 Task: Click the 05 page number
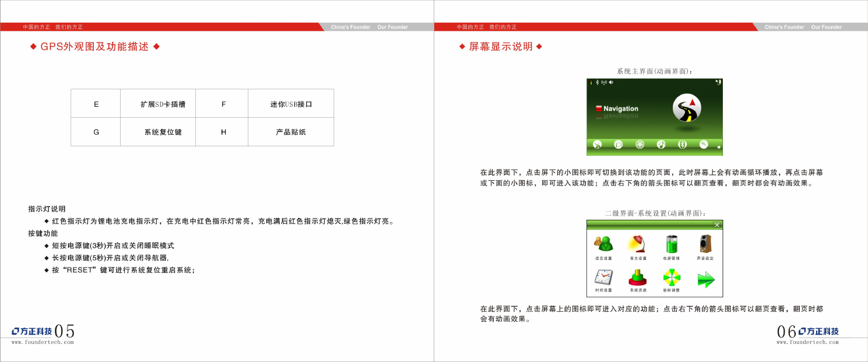click(64, 331)
